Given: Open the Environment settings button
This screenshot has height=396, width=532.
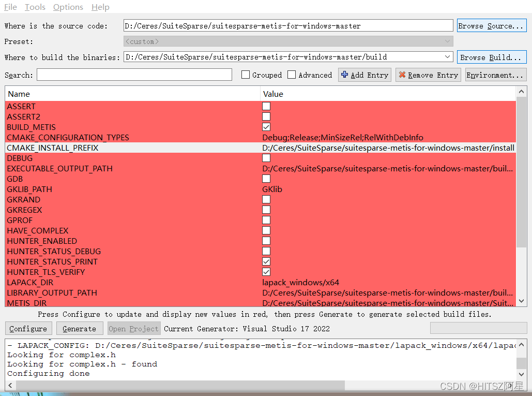Looking at the screenshot, I should tap(496, 75).
